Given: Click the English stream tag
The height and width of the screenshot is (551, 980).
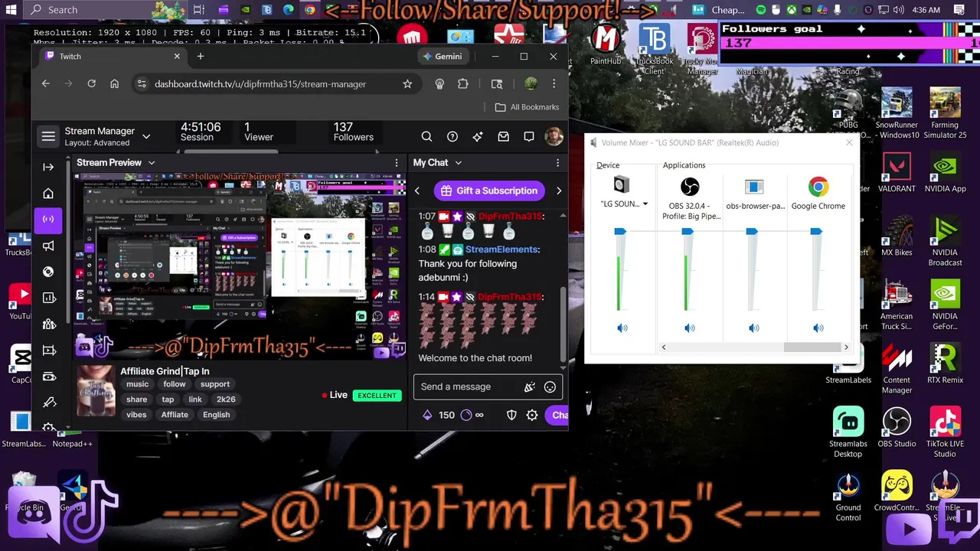Looking at the screenshot, I should (x=217, y=414).
